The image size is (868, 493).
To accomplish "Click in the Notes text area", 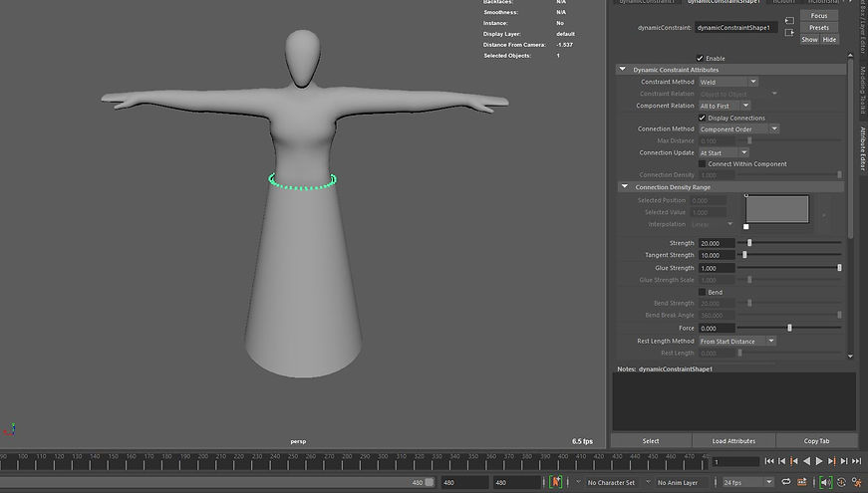I will [734, 401].
